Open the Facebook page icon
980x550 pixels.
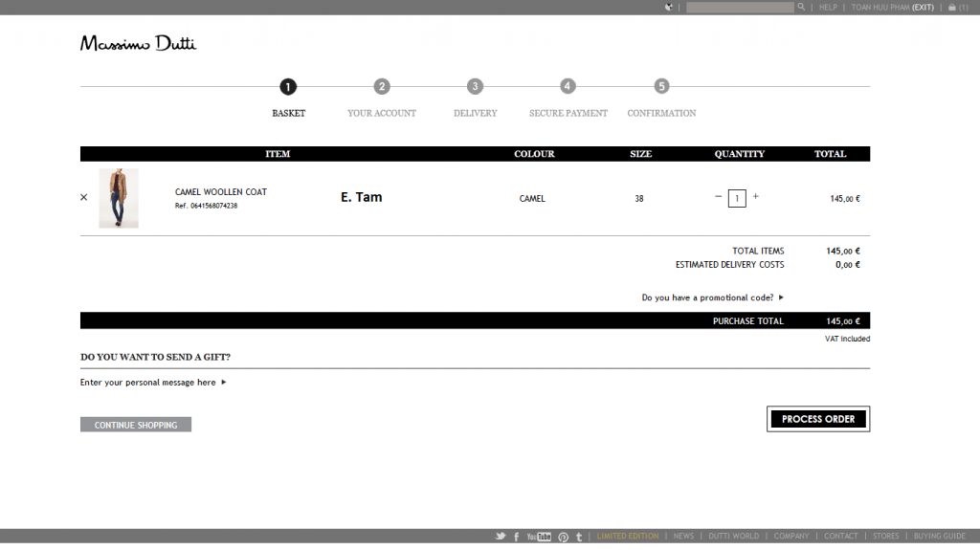(517, 537)
